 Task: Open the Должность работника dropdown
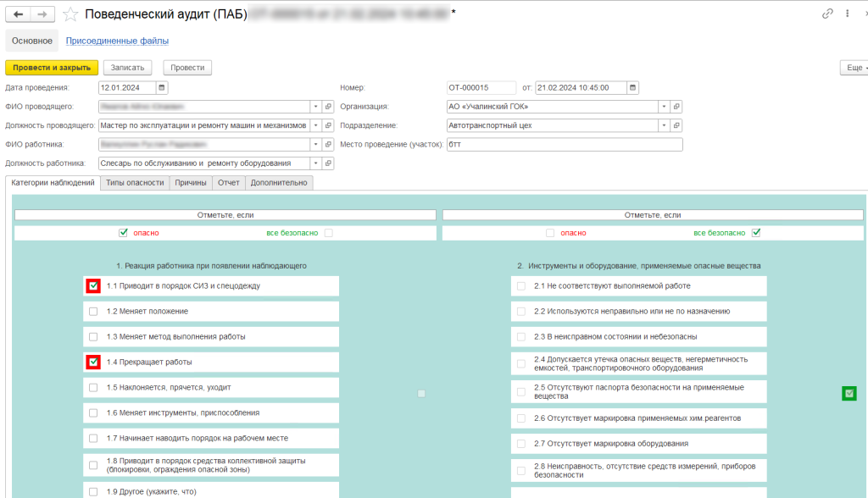pos(315,163)
